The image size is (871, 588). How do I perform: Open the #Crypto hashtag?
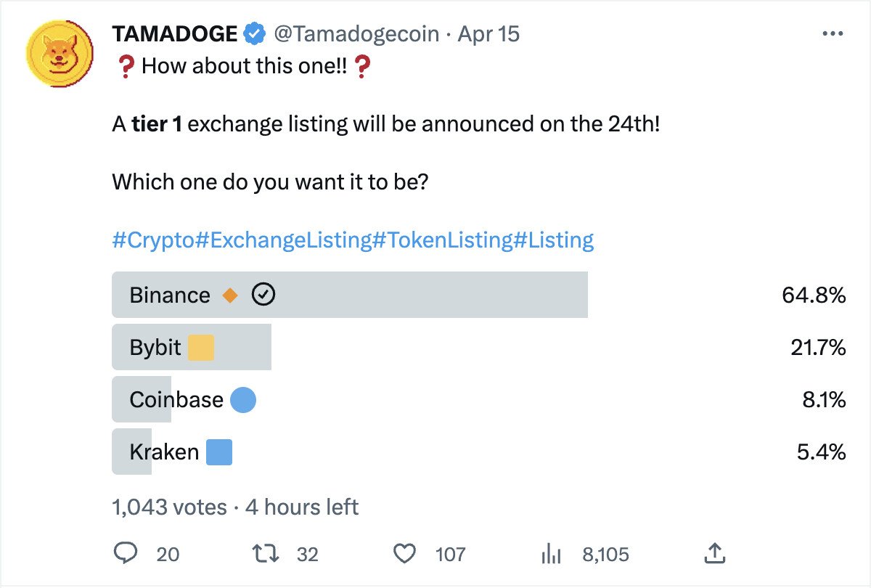(152, 240)
